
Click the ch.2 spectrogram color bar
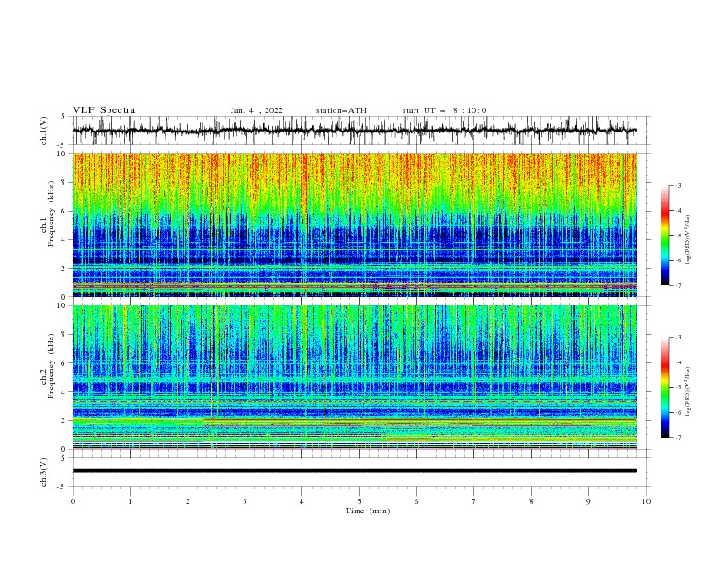point(665,387)
